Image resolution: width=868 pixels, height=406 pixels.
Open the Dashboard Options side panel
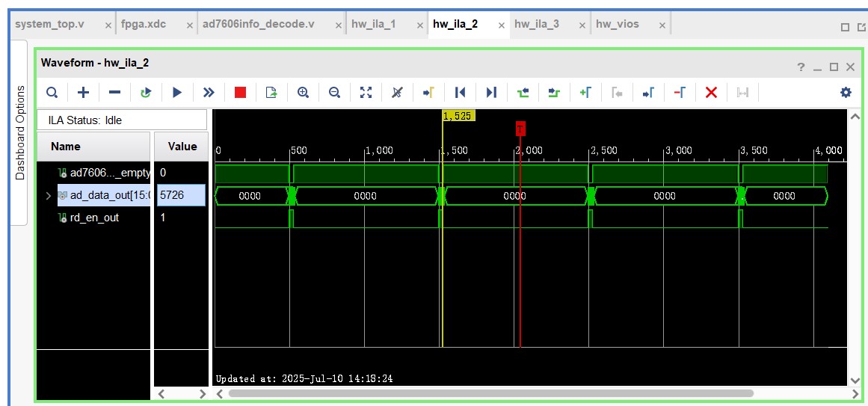pyautogui.click(x=20, y=132)
